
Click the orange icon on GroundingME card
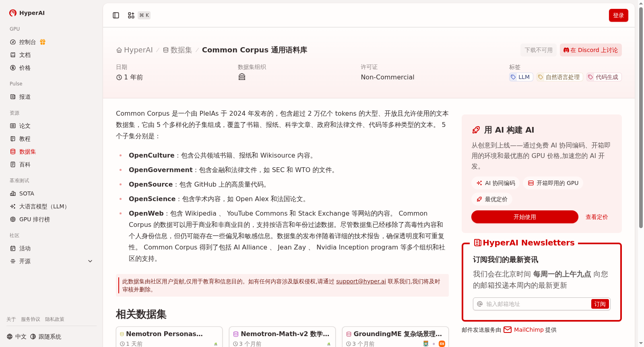coord(442,344)
